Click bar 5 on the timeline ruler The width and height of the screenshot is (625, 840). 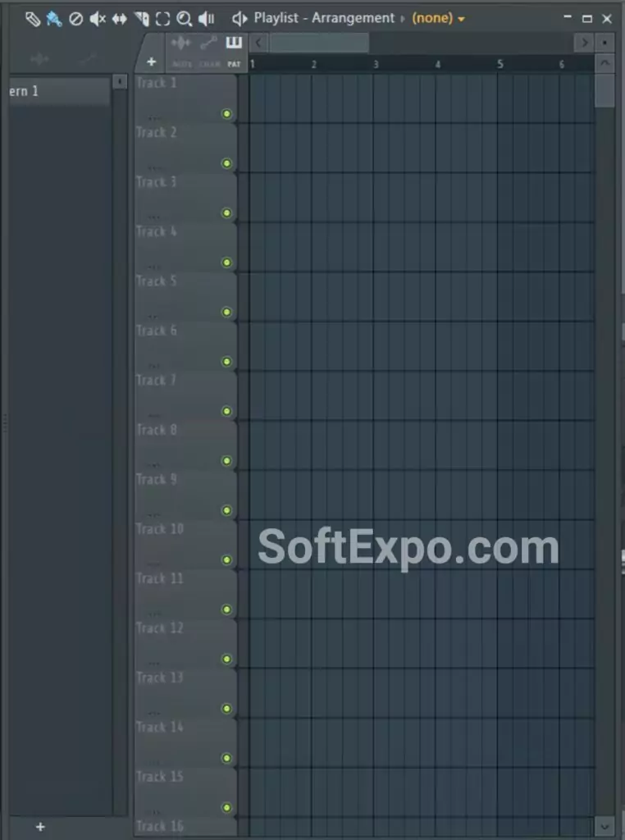500,64
